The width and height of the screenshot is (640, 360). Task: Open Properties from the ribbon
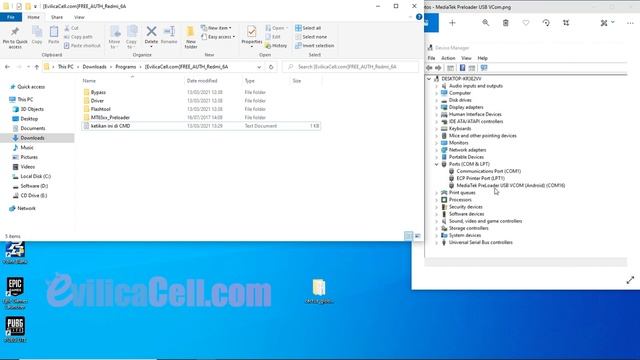(251, 36)
